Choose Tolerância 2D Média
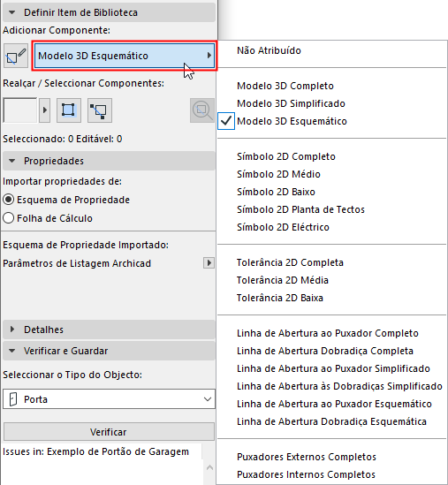This screenshot has height=485, width=448. [x=332, y=280]
